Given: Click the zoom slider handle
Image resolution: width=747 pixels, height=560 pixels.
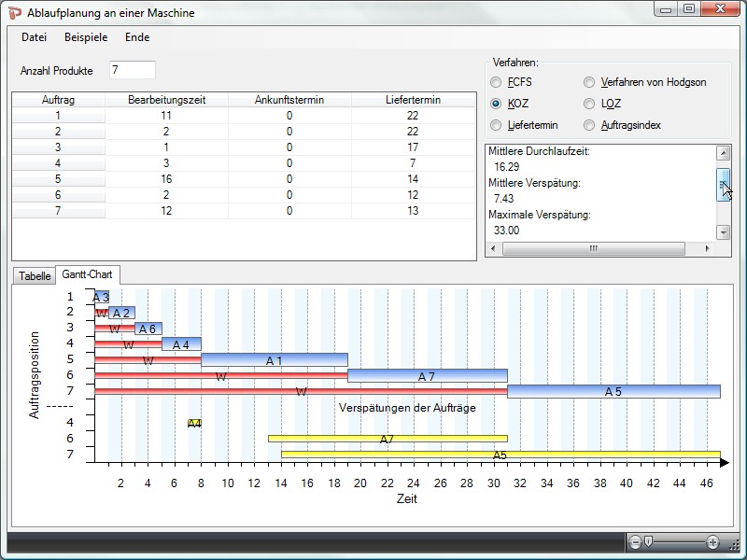Looking at the screenshot, I should 648,541.
